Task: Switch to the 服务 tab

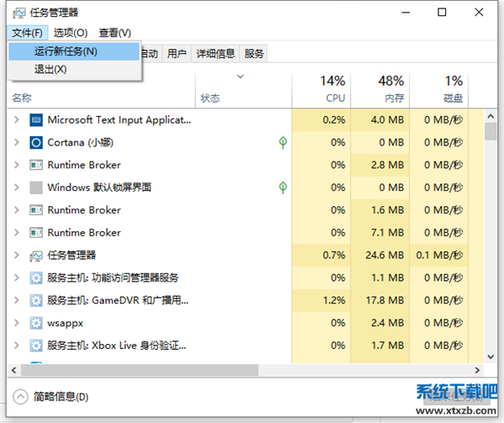Action: click(255, 54)
